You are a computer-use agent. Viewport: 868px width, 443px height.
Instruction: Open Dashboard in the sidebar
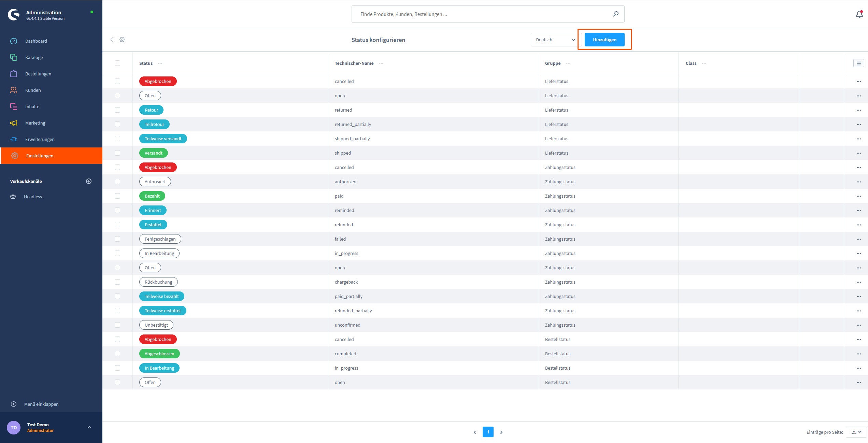[36, 41]
